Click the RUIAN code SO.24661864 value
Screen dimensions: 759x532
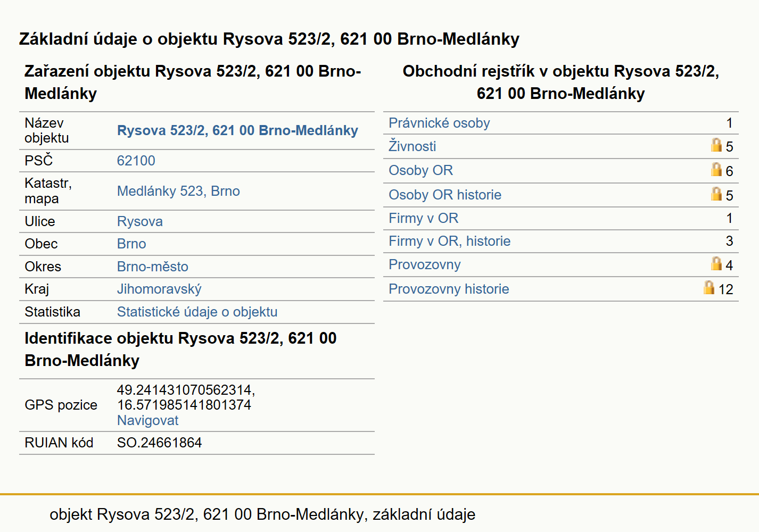click(x=159, y=443)
